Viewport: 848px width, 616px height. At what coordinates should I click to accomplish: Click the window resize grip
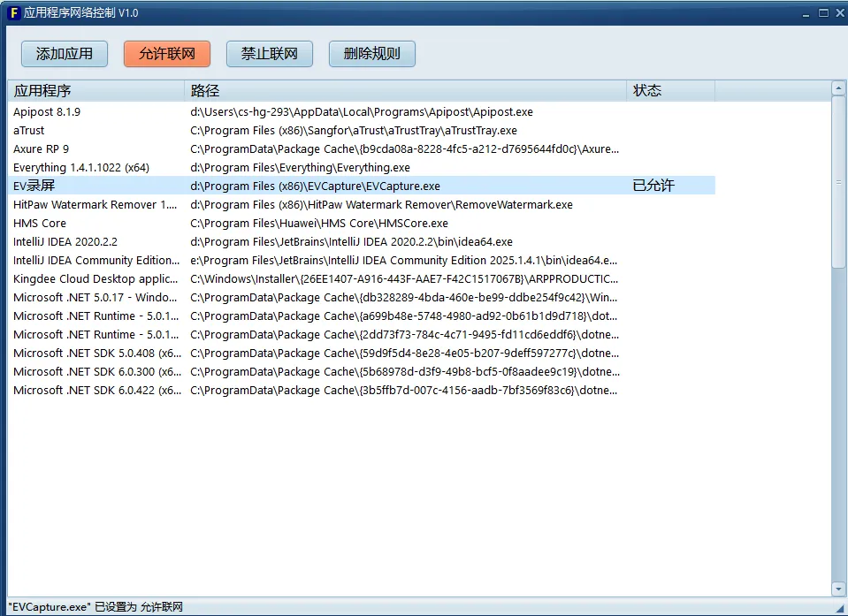click(x=839, y=607)
